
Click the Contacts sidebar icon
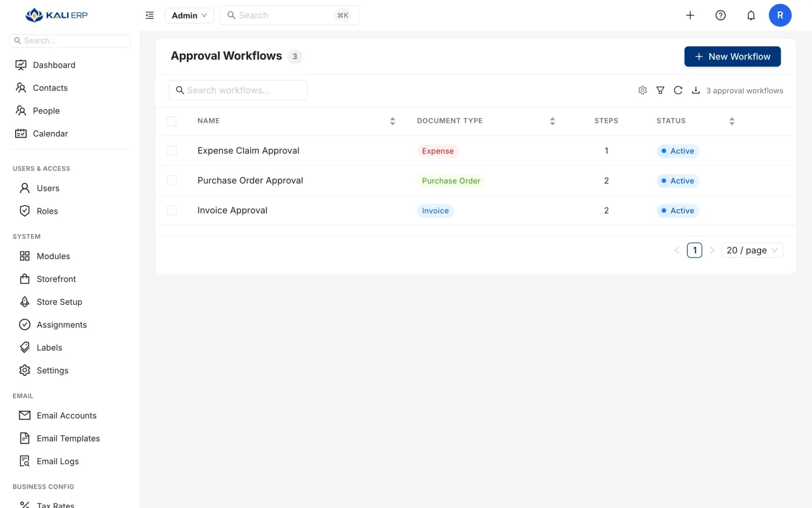point(21,88)
